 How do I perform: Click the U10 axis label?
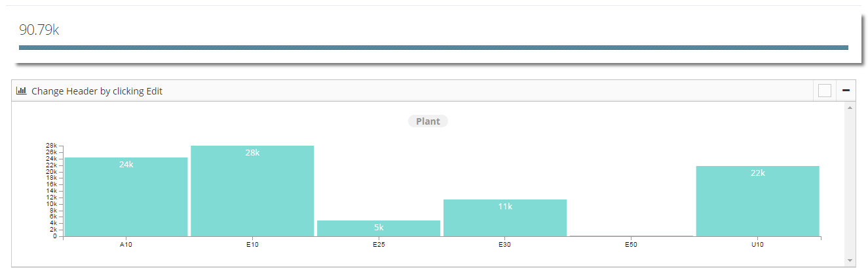pyautogui.click(x=758, y=245)
